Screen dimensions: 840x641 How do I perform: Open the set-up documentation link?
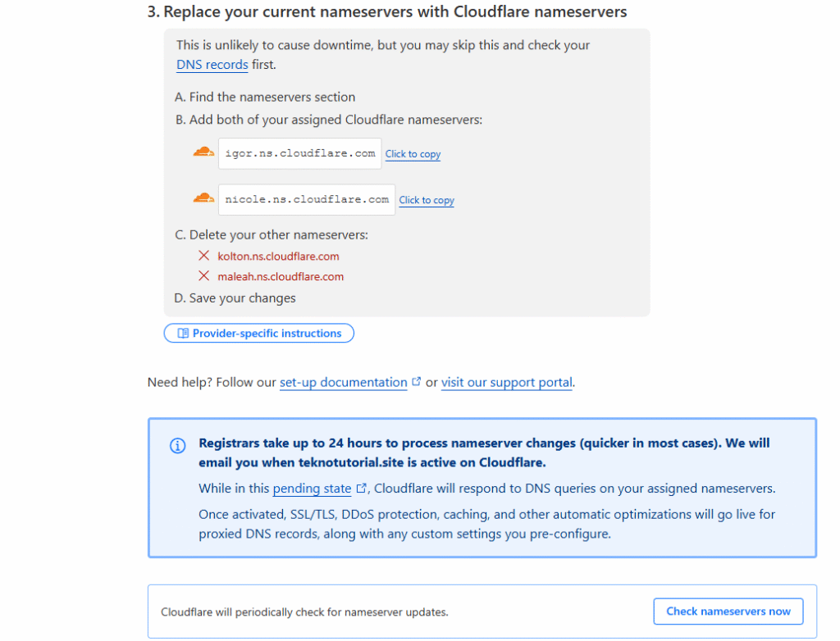(344, 382)
